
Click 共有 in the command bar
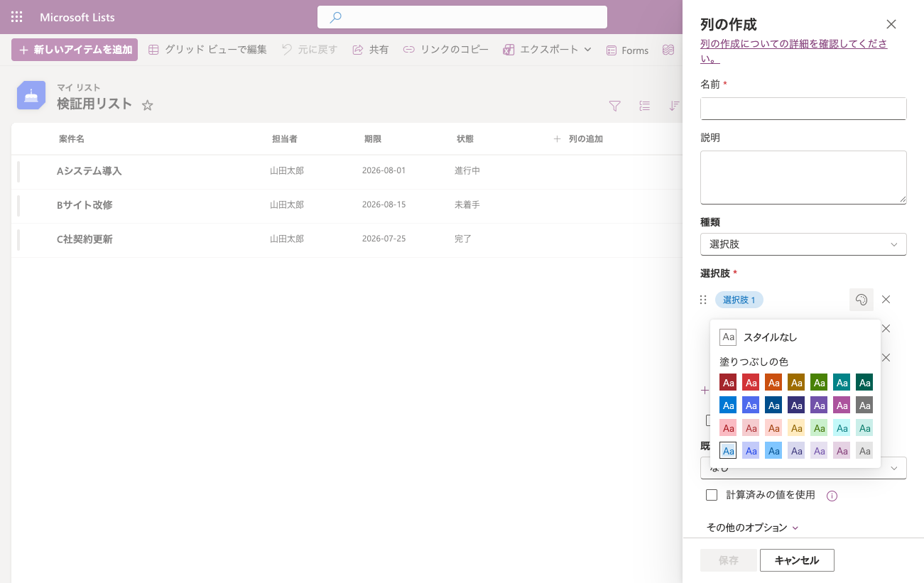coord(371,50)
